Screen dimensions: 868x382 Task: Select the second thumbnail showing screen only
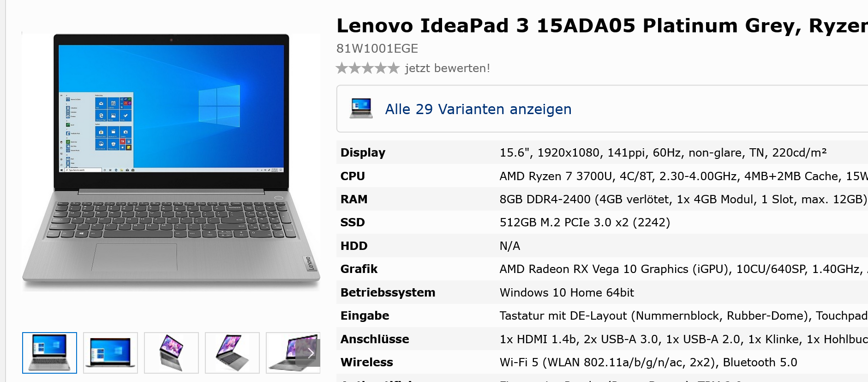(x=111, y=353)
